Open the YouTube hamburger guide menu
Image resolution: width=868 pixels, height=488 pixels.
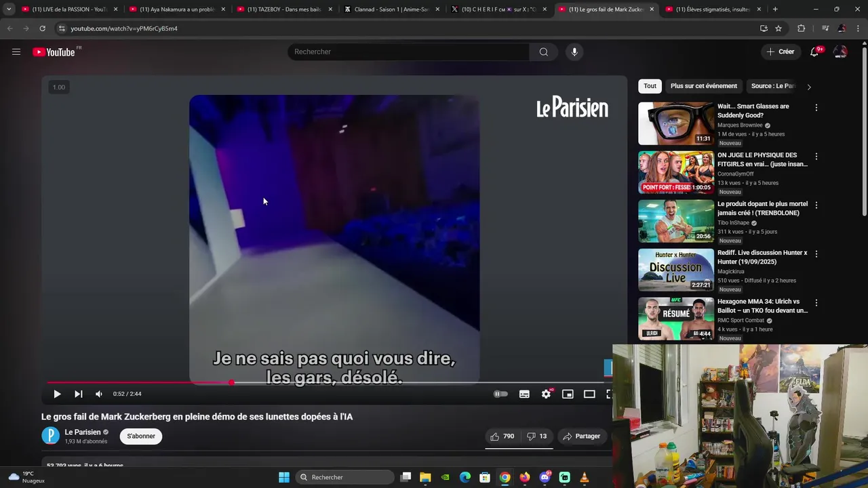coord(16,52)
